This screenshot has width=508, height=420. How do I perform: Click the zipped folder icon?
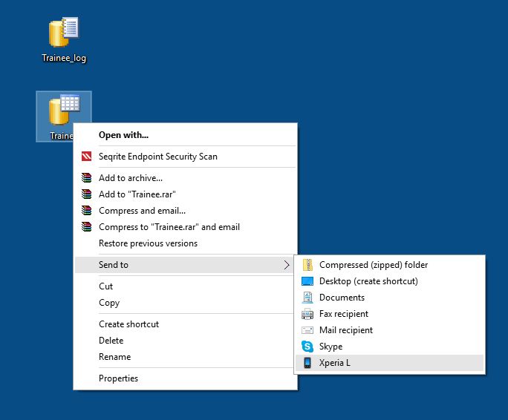307,265
